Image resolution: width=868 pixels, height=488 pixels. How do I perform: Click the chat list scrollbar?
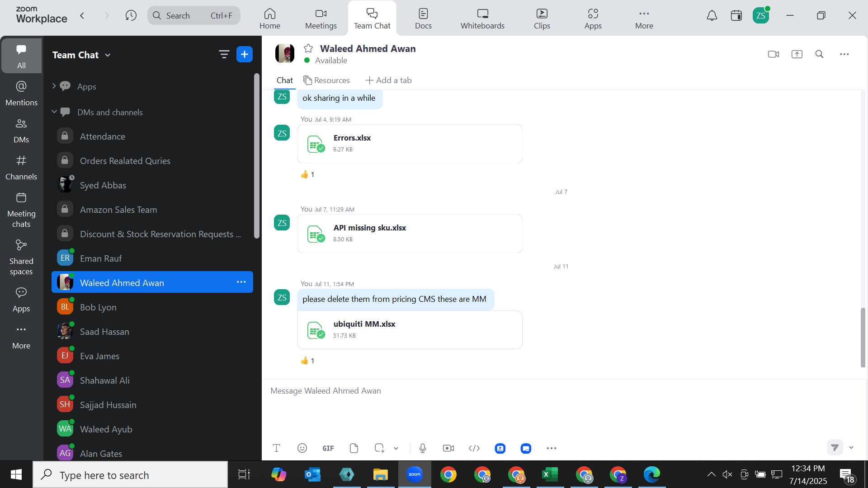[257, 156]
